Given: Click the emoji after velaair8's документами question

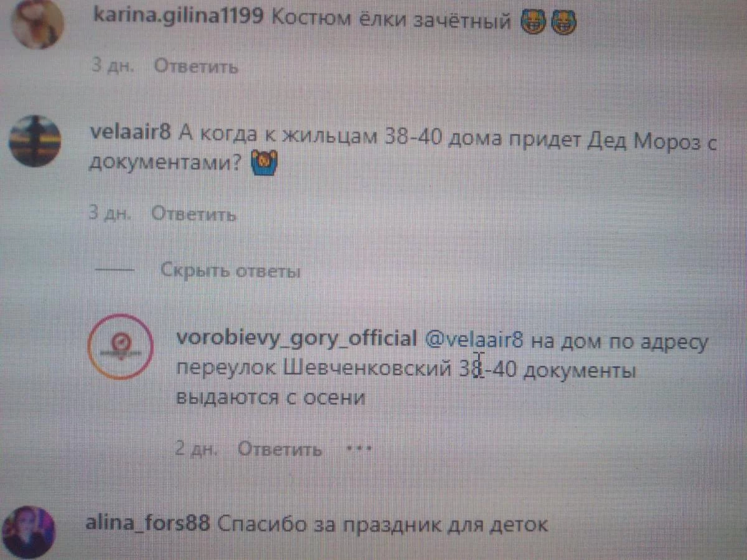Looking at the screenshot, I should pyautogui.click(x=263, y=165).
